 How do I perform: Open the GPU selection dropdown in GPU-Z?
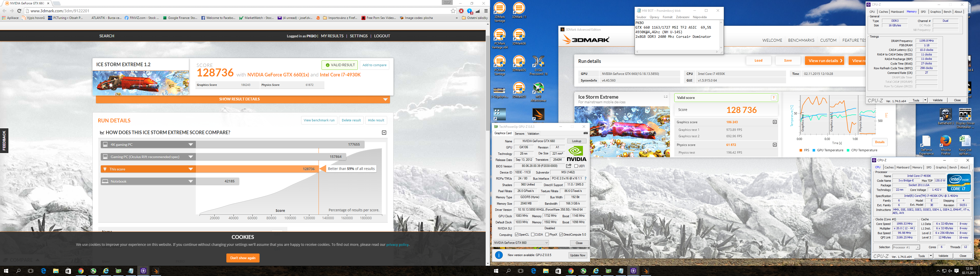(521, 243)
